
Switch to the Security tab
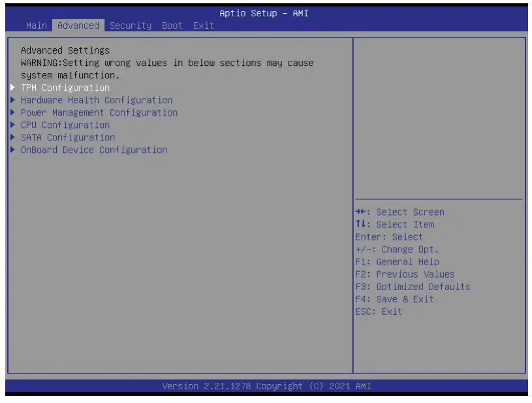(130, 25)
